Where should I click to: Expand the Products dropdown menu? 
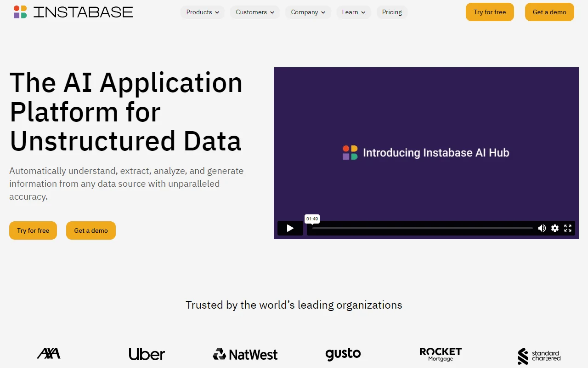click(x=203, y=12)
